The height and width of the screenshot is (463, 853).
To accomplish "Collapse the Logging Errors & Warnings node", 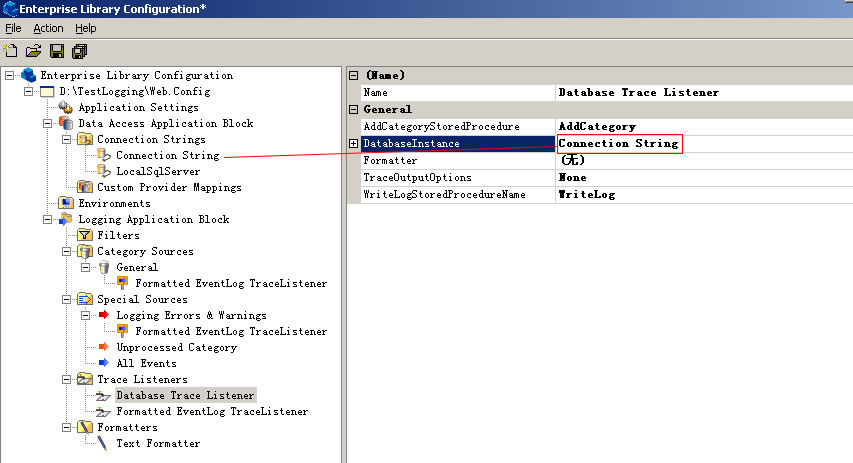I will (85, 315).
